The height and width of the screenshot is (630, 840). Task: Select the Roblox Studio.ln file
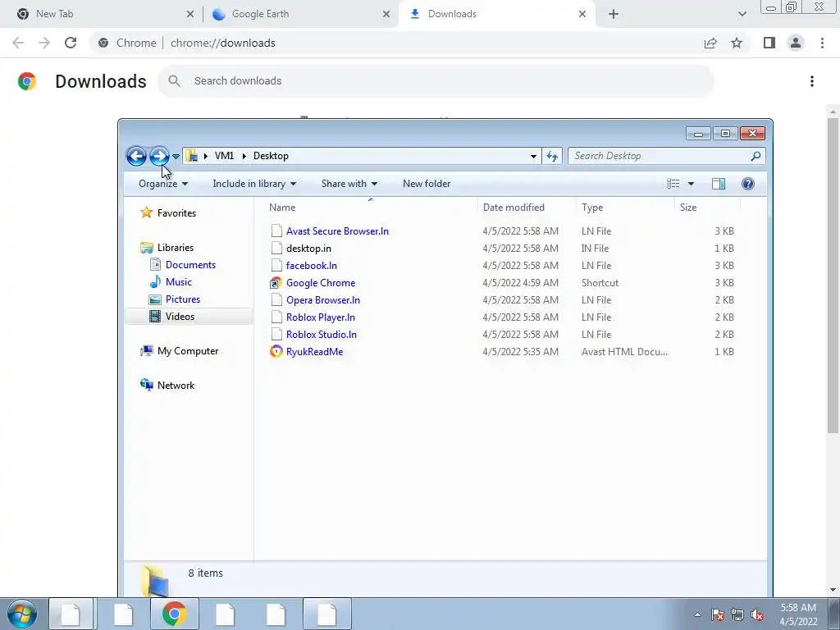[322, 335]
